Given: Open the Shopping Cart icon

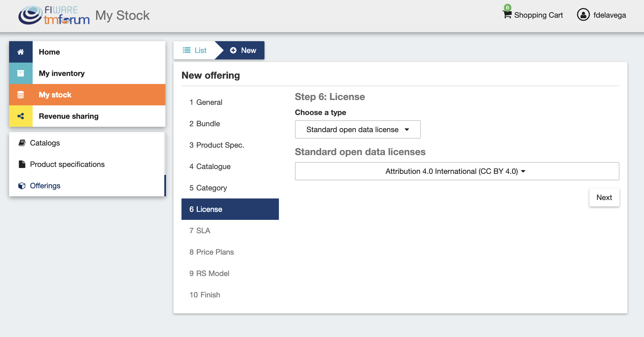Looking at the screenshot, I should (507, 14).
